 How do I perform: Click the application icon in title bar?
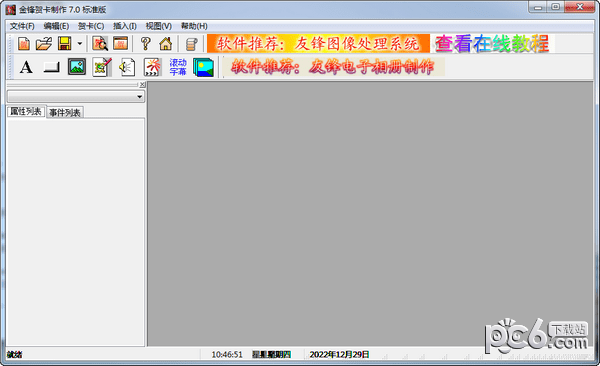(11, 10)
